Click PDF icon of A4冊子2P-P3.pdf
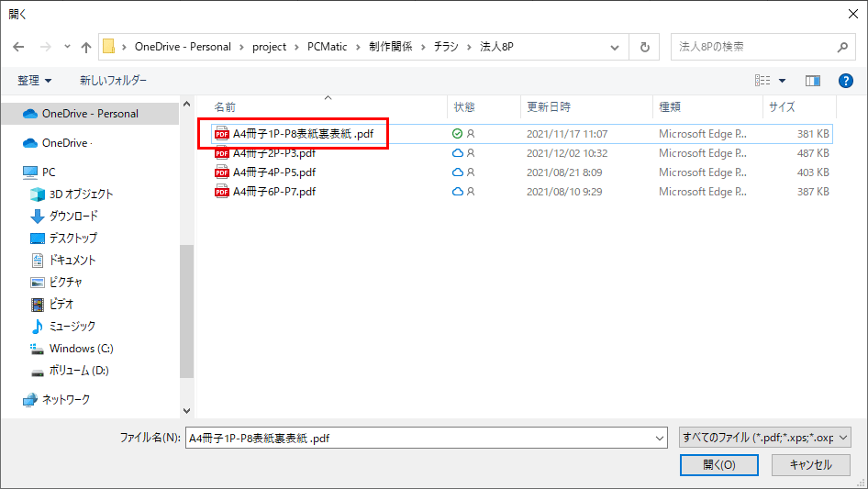Viewport: 868px width, 489px height. (221, 153)
